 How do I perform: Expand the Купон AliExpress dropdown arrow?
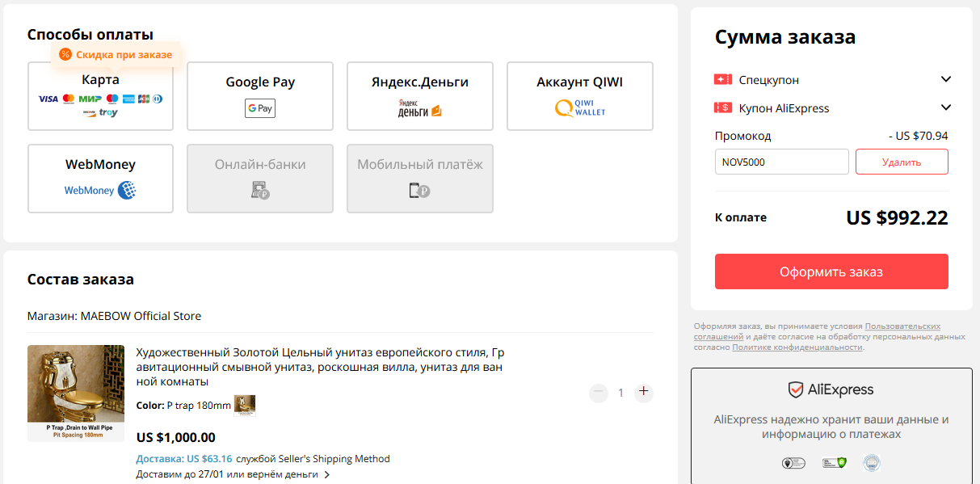[946, 107]
